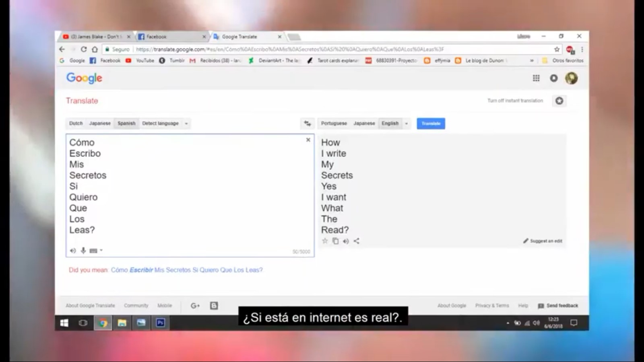
Task: Go back in browser history
Action: (62, 49)
